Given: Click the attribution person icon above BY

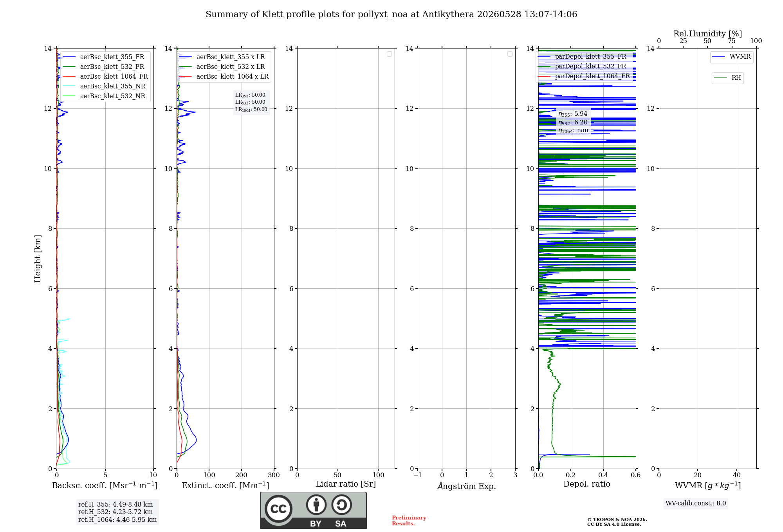Looking at the screenshot, I should (316, 505).
